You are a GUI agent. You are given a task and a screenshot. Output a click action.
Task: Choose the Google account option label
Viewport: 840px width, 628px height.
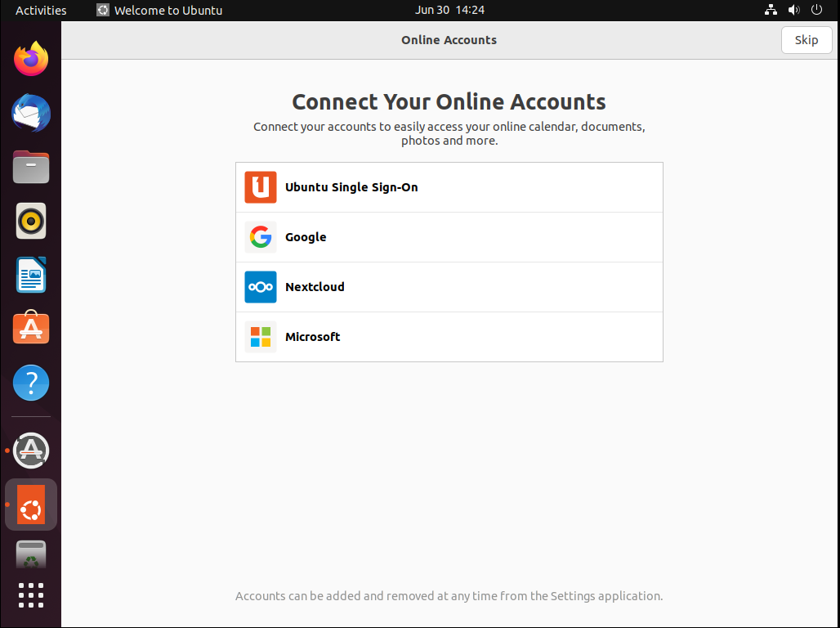(x=306, y=237)
